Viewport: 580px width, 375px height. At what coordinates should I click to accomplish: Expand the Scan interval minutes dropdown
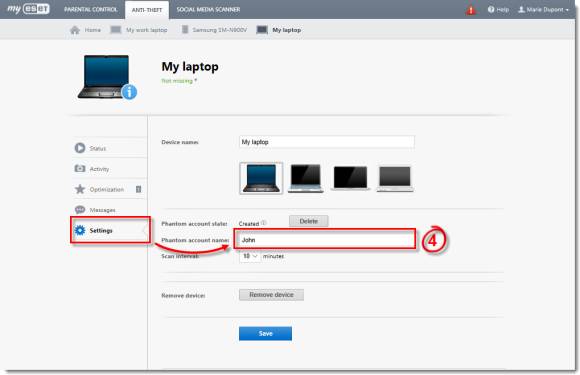click(250, 256)
